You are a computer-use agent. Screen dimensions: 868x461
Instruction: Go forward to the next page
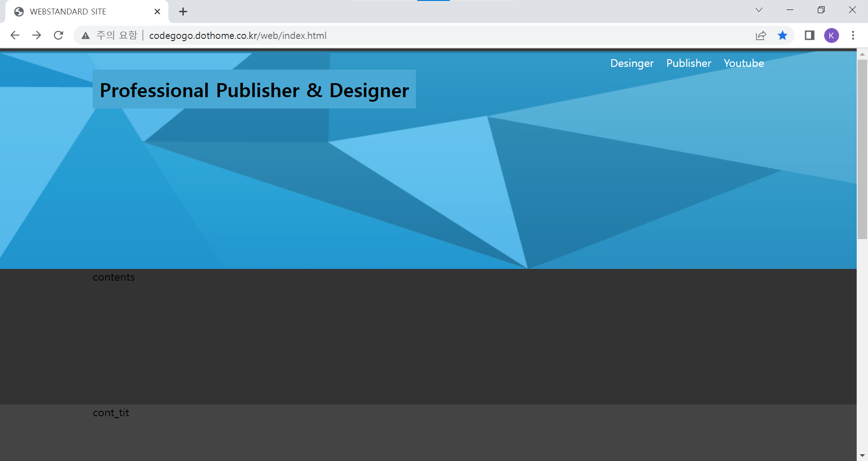coord(37,35)
